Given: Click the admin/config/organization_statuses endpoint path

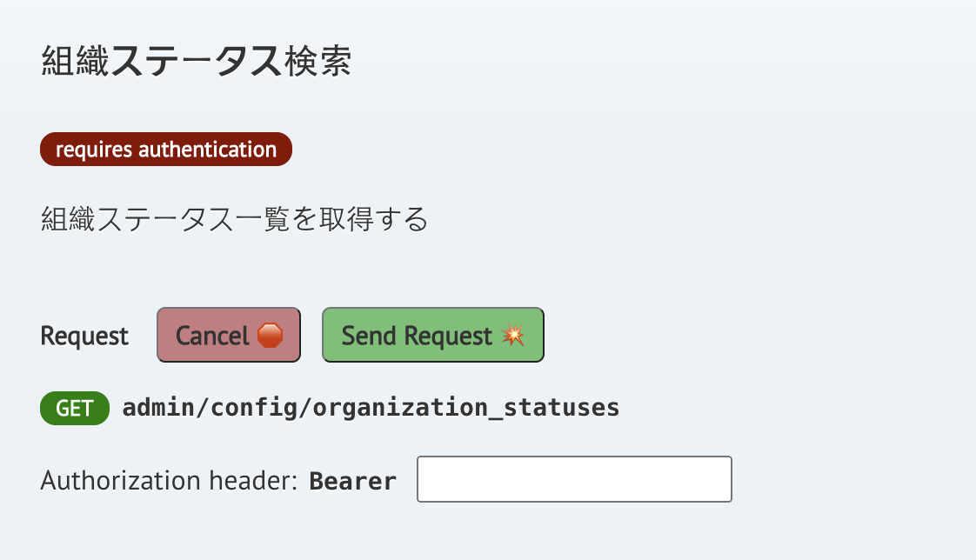Looking at the screenshot, I should 371,408.
